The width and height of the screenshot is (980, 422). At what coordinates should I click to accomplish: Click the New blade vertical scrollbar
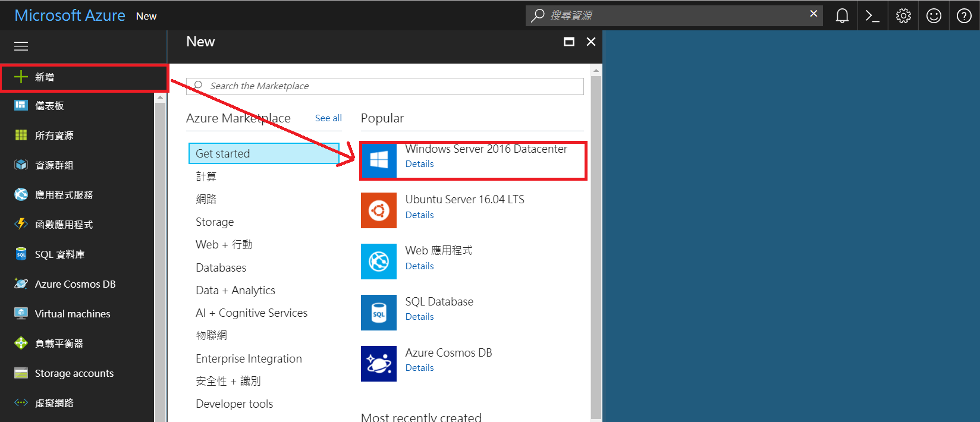pyautogui.click(x=596, y=247)
